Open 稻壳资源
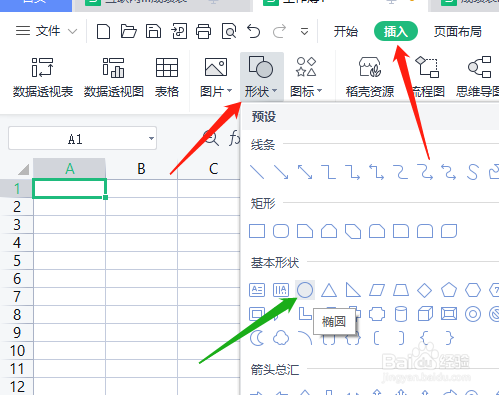Image resolution: width=499 pixels, height=395 pixels. (x=370, y=77)
